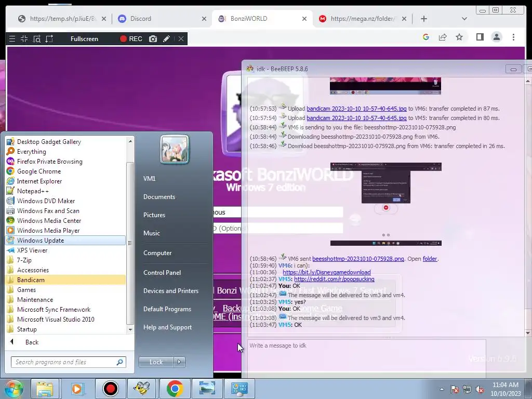Click the Bandicam find window icon
The height and width of the screenshot is (399, 532).
[37, 38]
